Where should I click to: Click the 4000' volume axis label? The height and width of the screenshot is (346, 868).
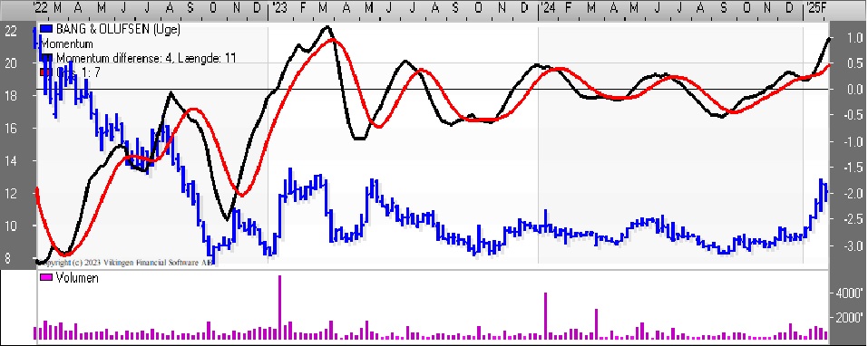coord(849,293)
